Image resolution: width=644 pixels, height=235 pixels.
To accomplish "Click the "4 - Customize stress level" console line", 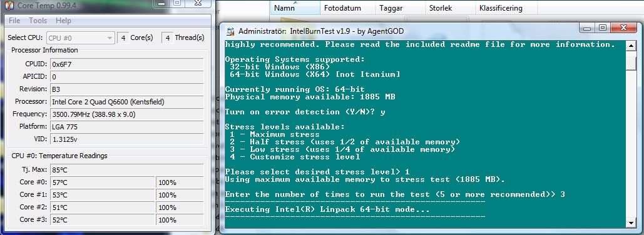I will 295,157.
